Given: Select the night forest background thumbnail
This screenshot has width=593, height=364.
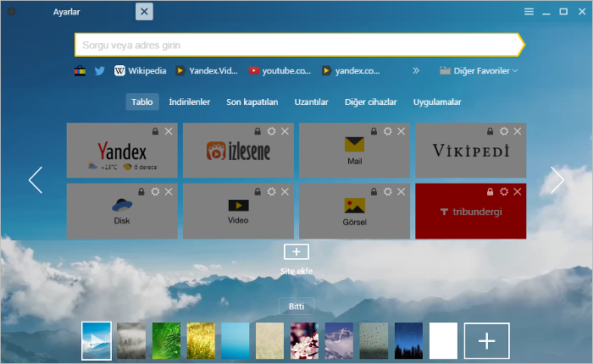Looking at the screenshot, I should coord(408,340).
